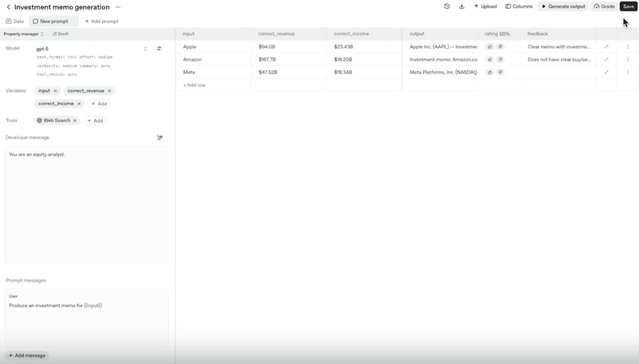Click the correct_income column header
The image size is (639, 364).
point(364,34)
